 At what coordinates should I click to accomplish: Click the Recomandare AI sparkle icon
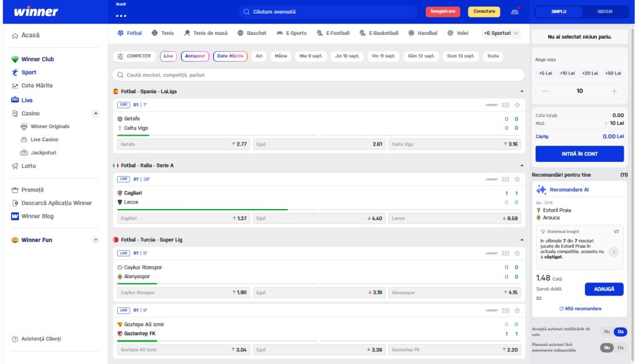click(541, 190)
